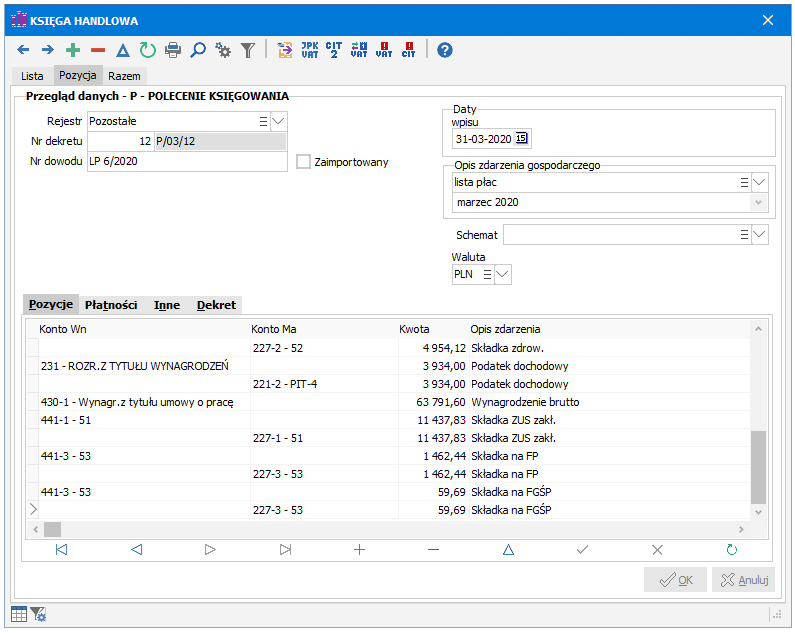Toggle the Zaimportowany checkbox
The width and height of the screenshot is (795, 633).
[x=303, y=162]
